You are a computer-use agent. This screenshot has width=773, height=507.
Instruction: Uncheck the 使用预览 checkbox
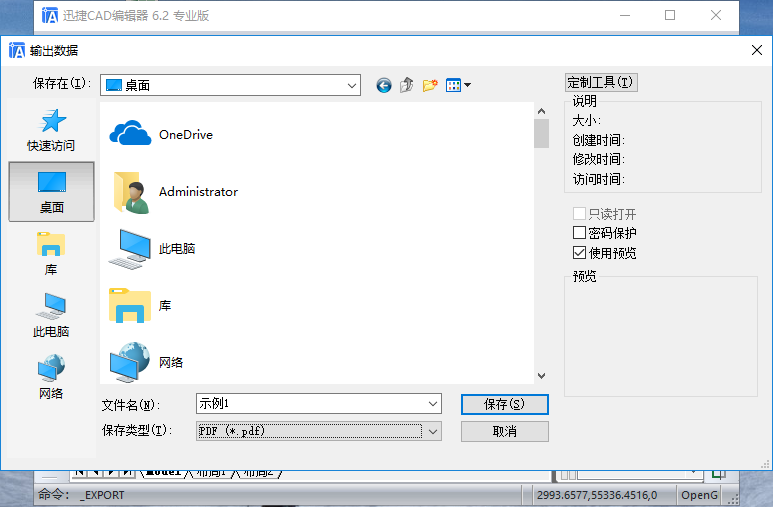point(580,253)
